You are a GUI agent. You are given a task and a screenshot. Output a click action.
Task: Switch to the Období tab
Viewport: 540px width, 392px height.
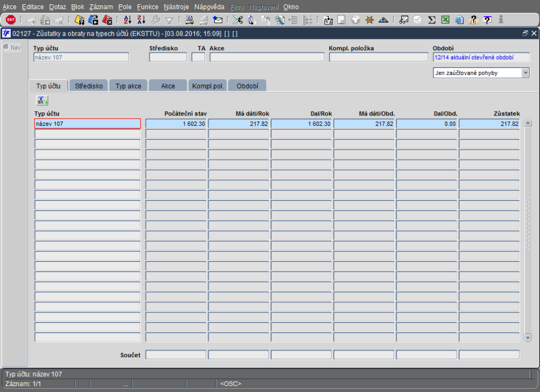247,86
